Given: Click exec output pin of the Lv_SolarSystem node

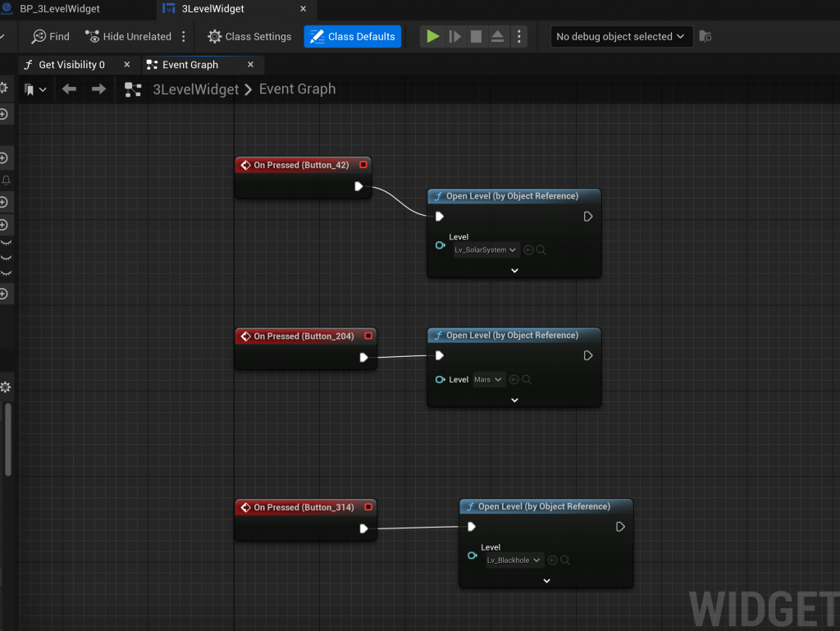Looking at the screenshot, I should coord(587,217).
